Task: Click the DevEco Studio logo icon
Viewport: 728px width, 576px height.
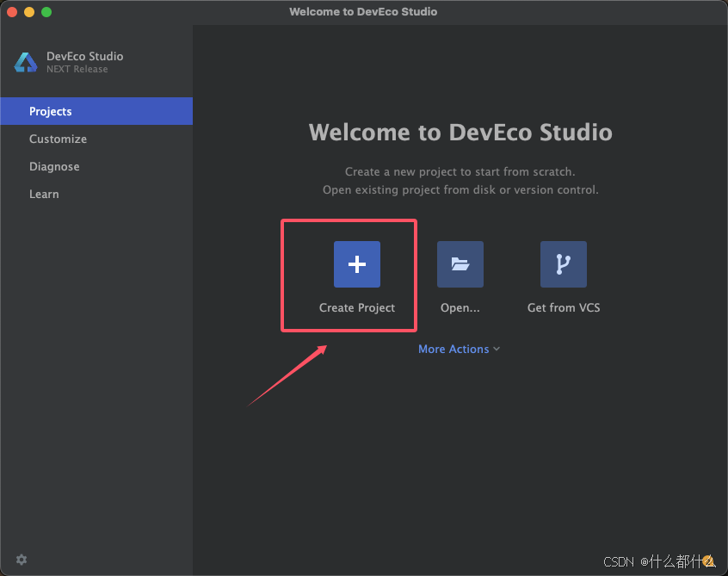Action: coord(26,62)
